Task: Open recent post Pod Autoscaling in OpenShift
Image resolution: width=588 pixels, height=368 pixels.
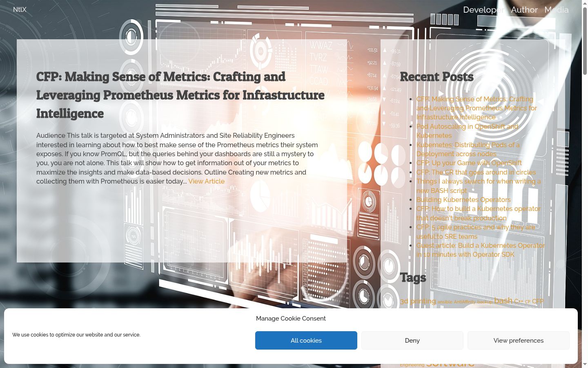Action: (x=467, y=131)
